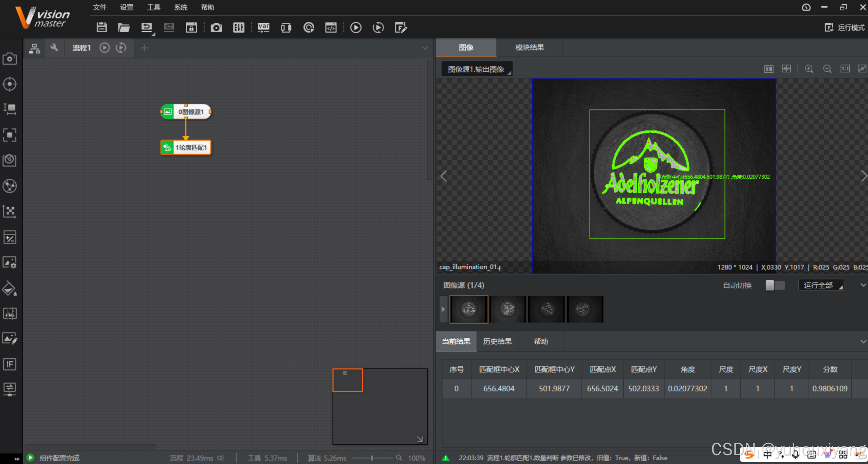
Task: Collapse the results panel with the chevron
Action: click(x=863, y=341)
